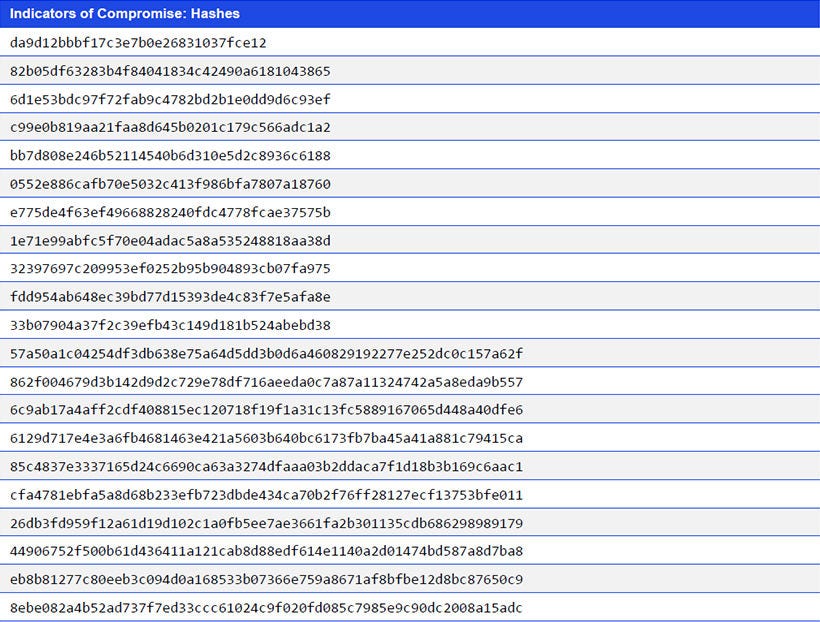Select hash starting with fdd954ab648ec39b
The width and height of the screenshot is (820, 622).
coord(170,297)
